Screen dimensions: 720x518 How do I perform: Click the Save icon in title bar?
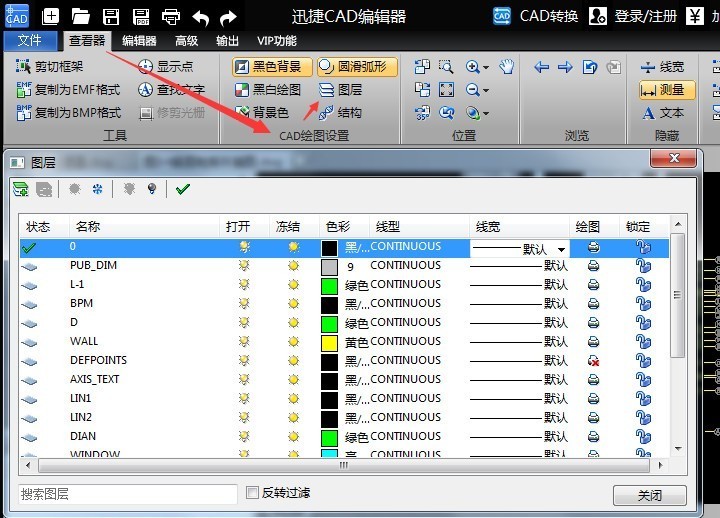coord(111,16)
